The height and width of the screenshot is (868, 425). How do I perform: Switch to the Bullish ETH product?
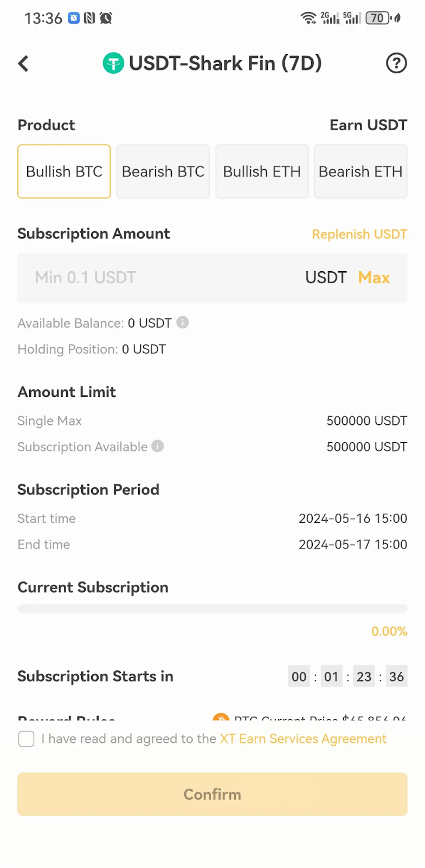[262, 171]
